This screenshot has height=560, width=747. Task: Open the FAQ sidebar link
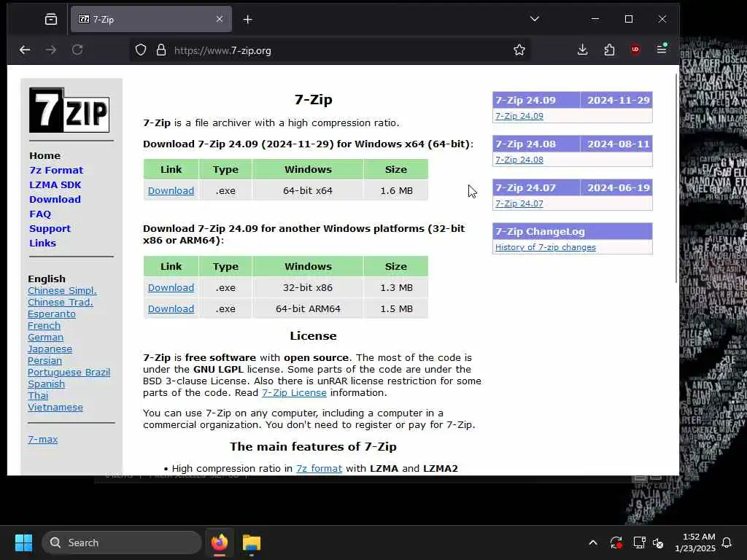(x=40, y=214)
